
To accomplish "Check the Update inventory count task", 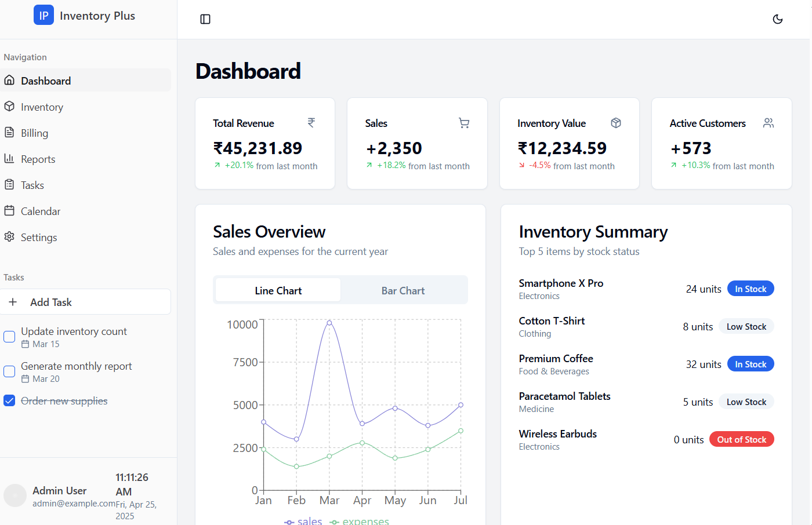I will coord(9,337).
